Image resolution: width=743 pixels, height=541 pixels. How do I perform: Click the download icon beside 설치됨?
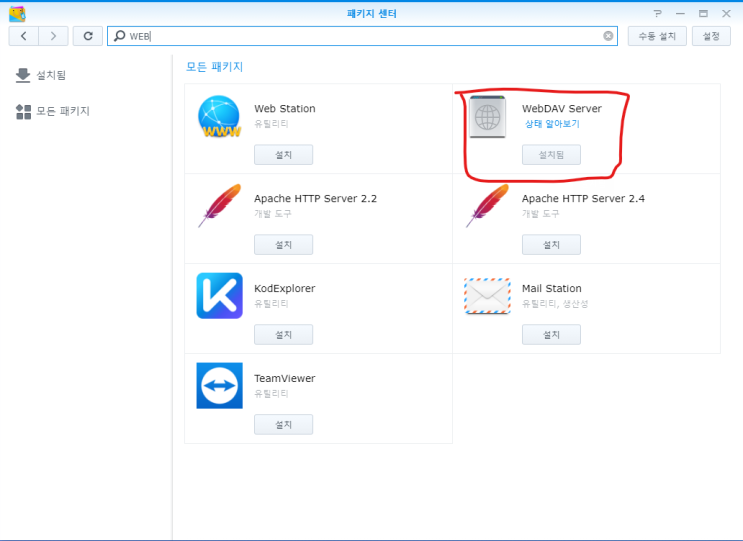coord(23,75)
